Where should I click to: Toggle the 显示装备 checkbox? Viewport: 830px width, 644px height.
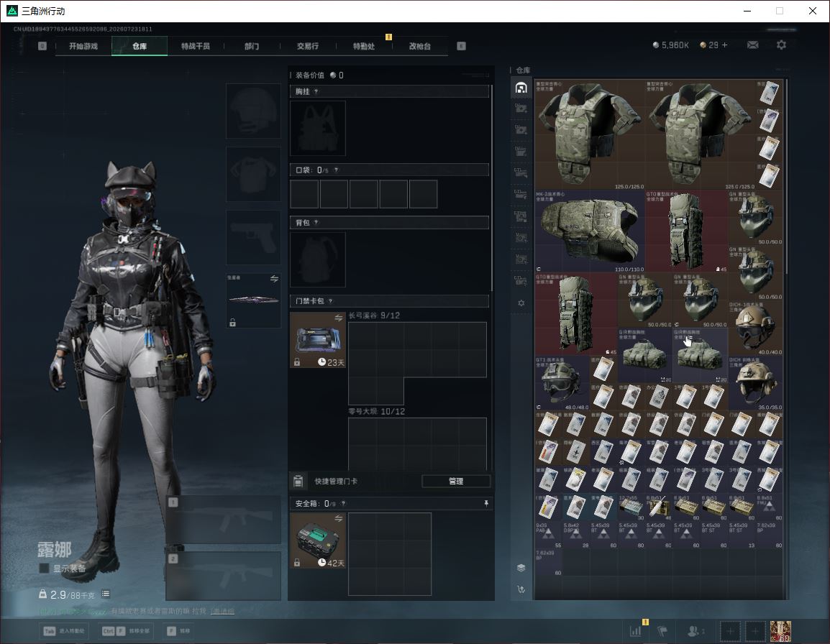tap(45, 569)
